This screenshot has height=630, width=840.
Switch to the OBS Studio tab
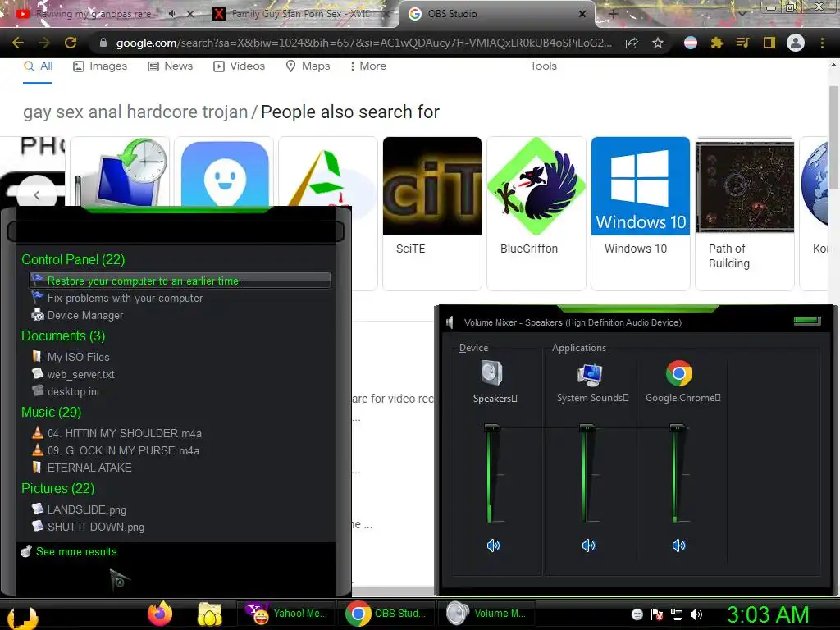(x=497, y=14)
